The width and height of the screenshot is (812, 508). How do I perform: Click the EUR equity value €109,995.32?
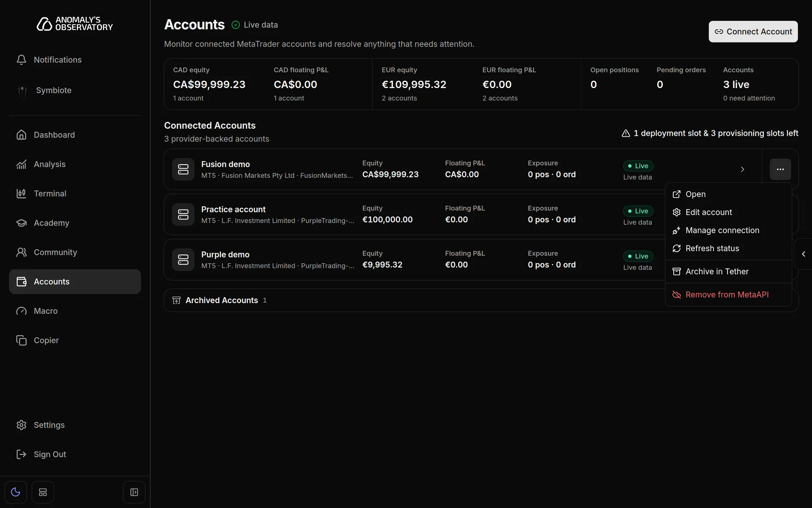pos(414,84)
